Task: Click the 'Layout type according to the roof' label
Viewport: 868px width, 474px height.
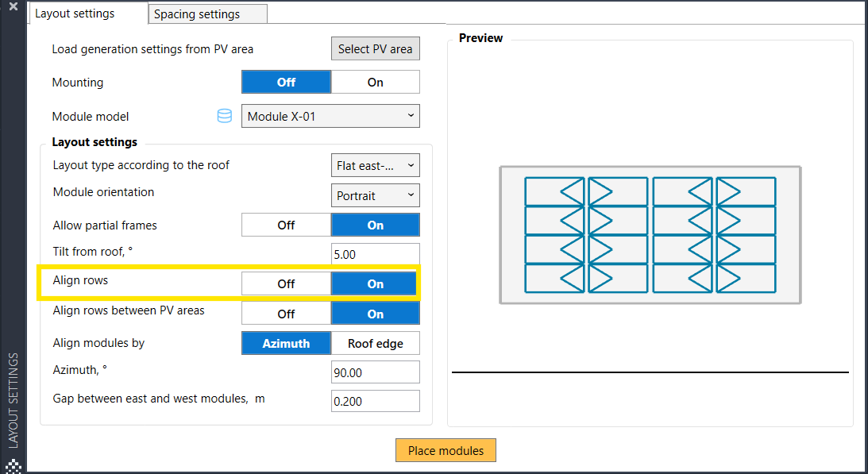Action: tap(141, 165)
